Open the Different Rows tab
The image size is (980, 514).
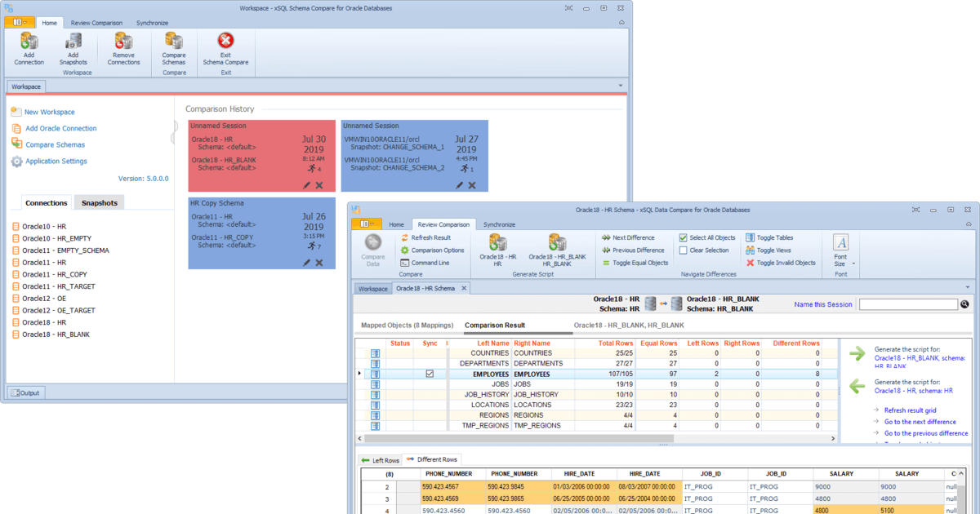tap(433, 460)
